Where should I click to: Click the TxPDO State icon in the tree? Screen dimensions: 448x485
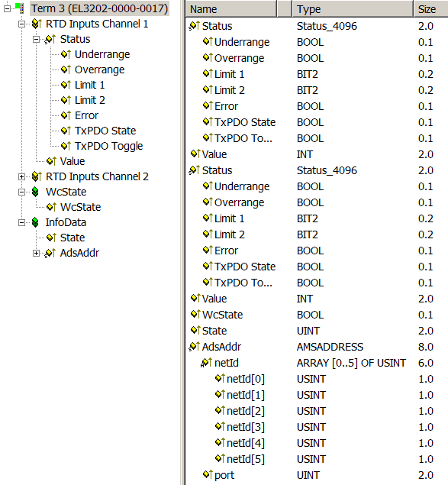(66, 131)
